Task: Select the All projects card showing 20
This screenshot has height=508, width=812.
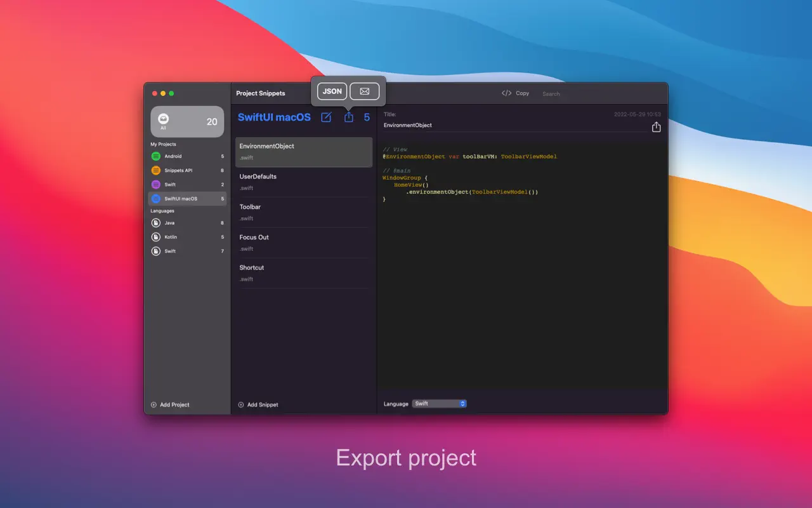Action: (187, 121)
